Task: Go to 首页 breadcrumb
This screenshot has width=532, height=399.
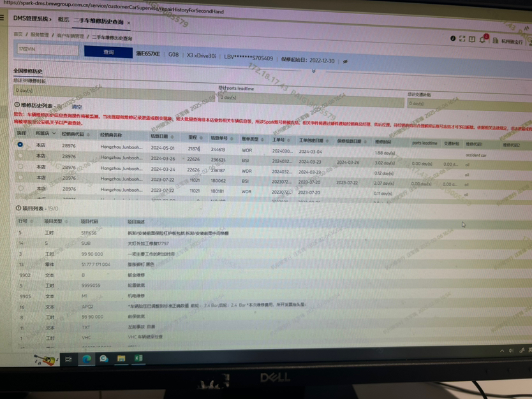Action: coord(18,34)
